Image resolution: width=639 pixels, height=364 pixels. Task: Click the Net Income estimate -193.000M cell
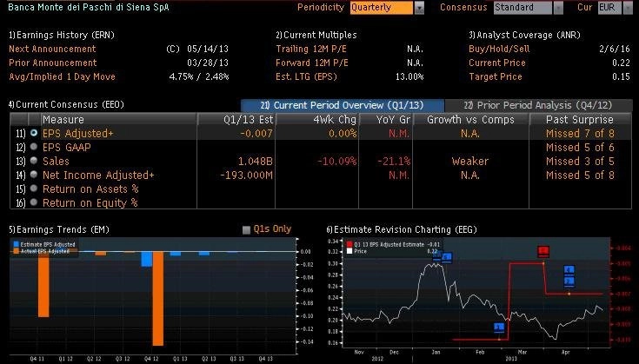(246, 175)
